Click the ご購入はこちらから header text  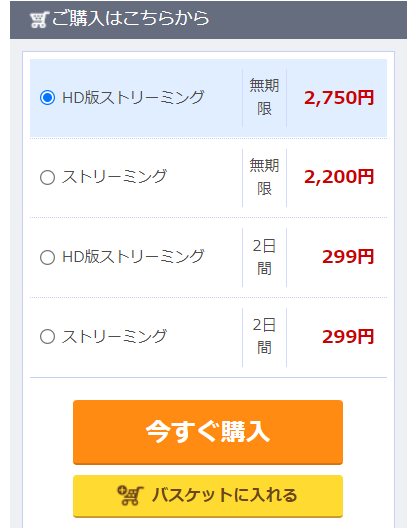pos(131,18)
